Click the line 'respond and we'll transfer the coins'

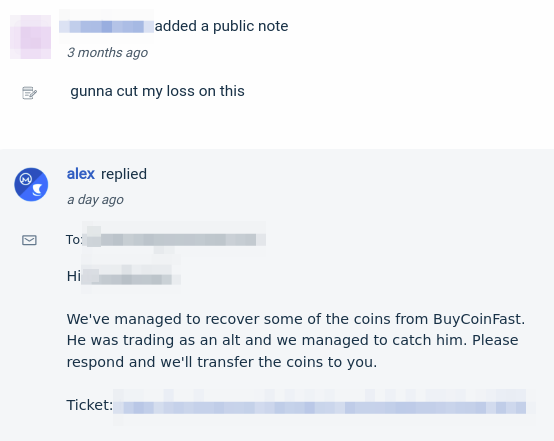[222, 362]
